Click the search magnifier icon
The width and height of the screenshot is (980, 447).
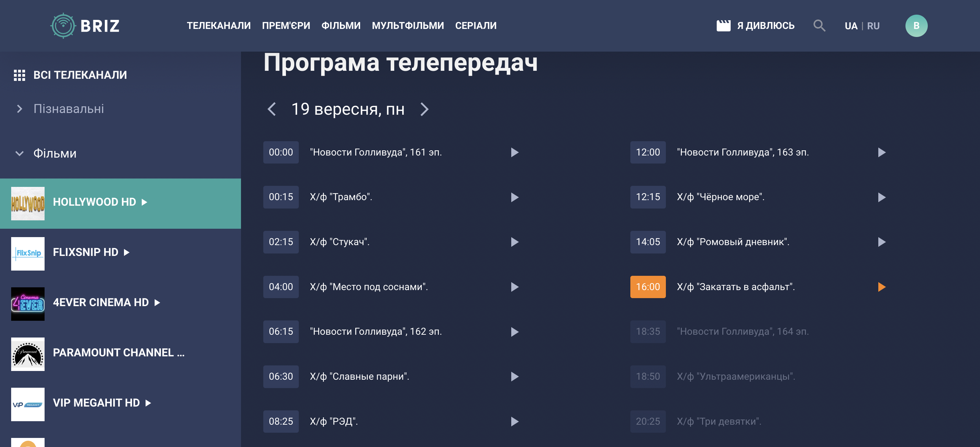819,25
